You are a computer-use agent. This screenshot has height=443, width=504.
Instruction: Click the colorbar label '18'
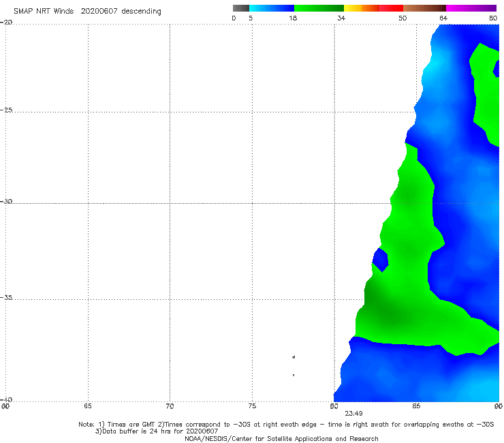point(293,18)
